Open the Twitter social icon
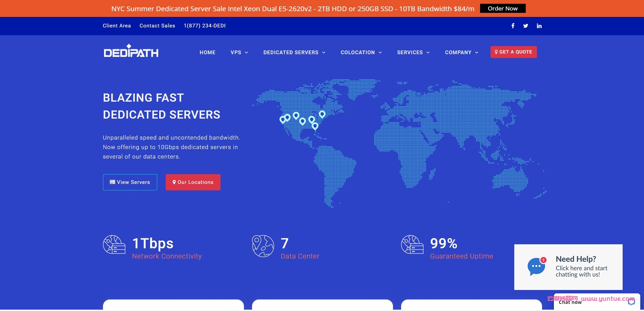The image size is (644, 311). click(525, 26)
